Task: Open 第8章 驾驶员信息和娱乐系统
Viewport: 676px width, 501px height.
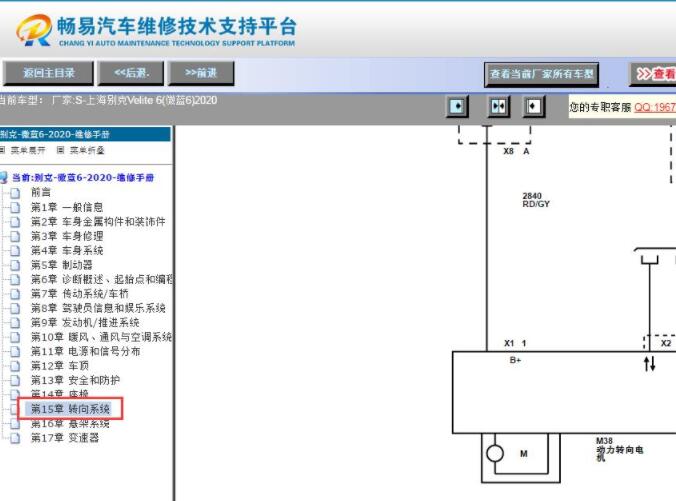Action: [98, 308]
